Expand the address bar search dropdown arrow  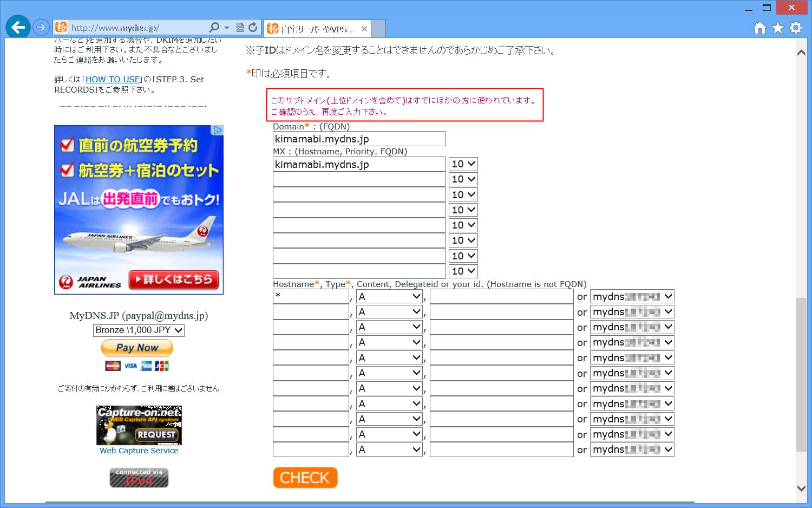pos(226,27)
